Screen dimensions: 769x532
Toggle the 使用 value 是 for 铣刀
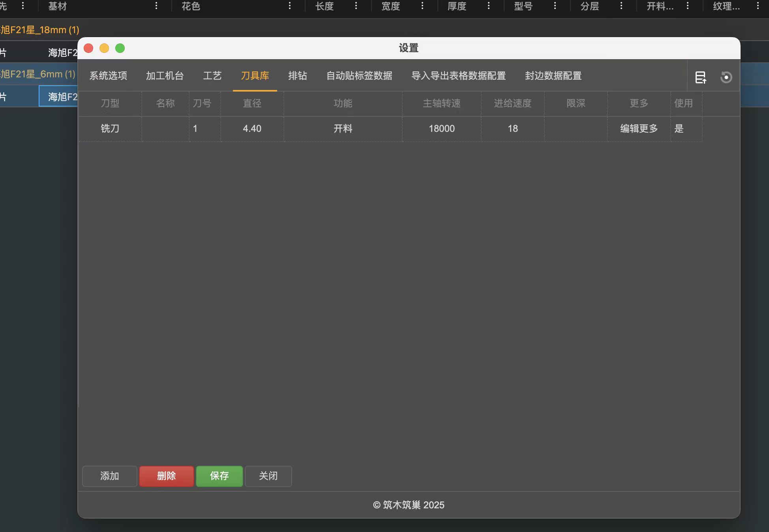click(x=679, y=128)
